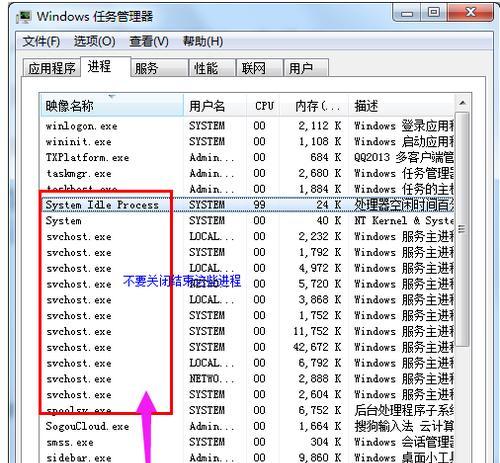Screen dimensions: 500x463
Task: Switch to the 服务 tab
Action: point(159,68)
